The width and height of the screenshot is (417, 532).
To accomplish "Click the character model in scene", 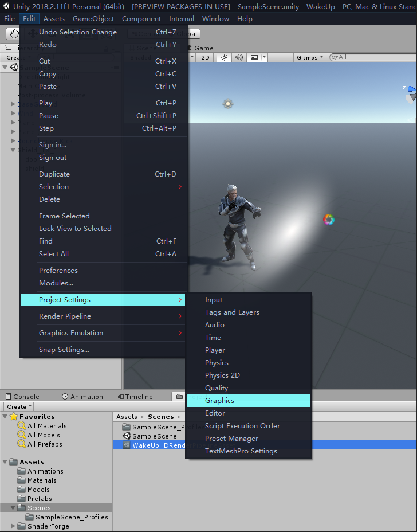I will coord(239,226).
